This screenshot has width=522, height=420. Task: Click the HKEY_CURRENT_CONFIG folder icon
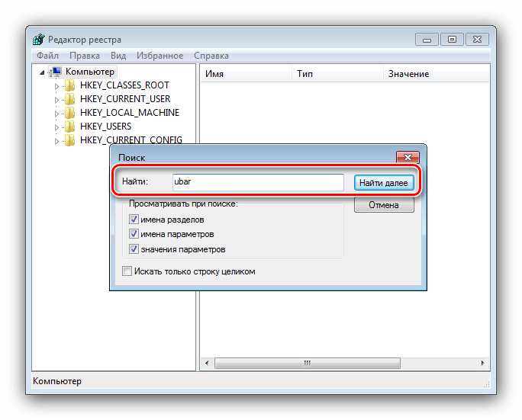coord(70,140)
